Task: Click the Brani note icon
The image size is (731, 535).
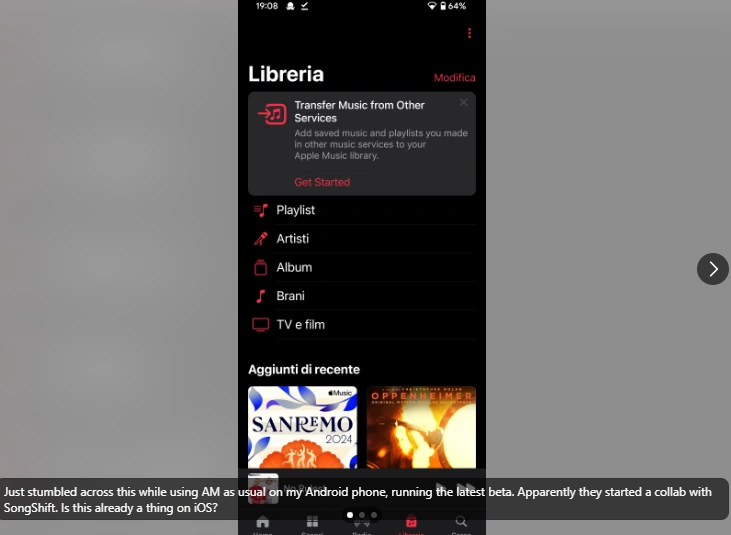Action: pyautogui.click(x=261, y=296)
